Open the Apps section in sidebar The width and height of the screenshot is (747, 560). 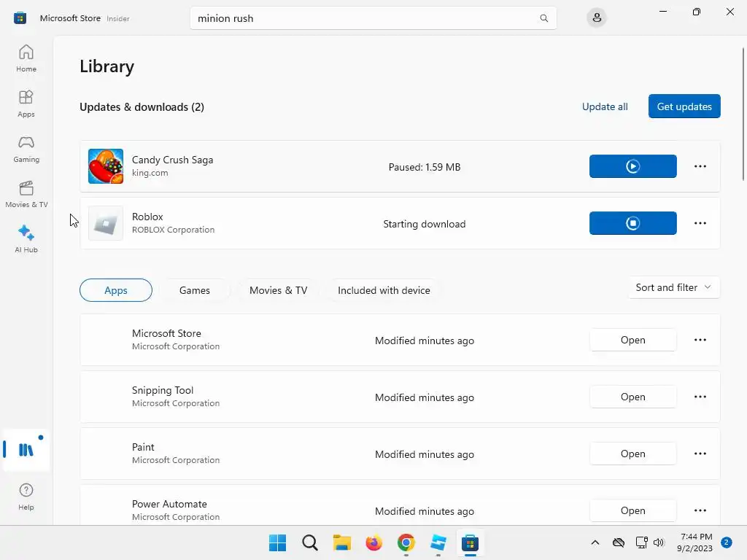26,104
